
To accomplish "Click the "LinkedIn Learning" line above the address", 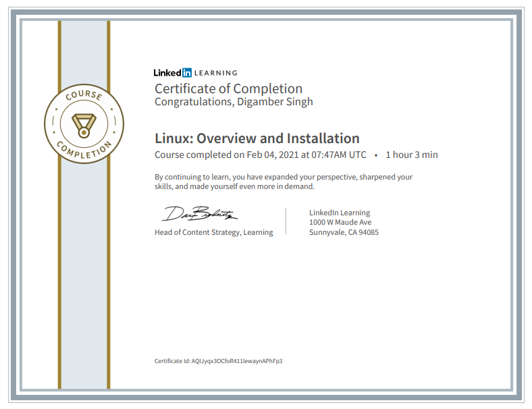I will (x=339, y=213).
